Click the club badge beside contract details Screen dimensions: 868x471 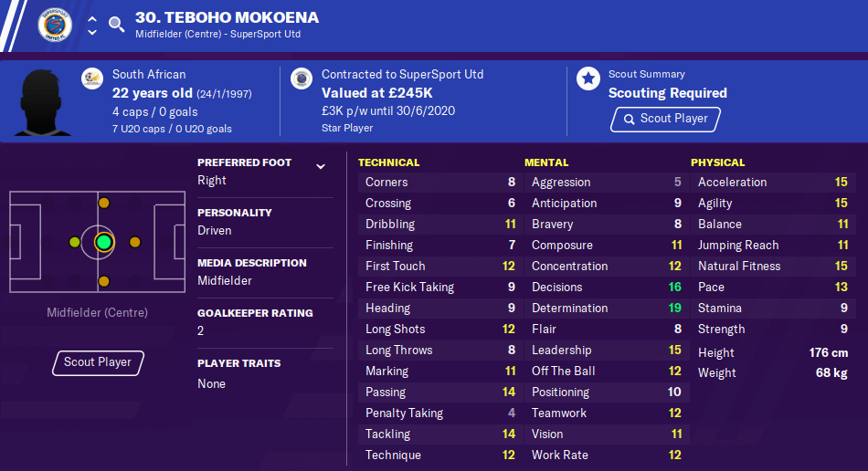point(302,78)
